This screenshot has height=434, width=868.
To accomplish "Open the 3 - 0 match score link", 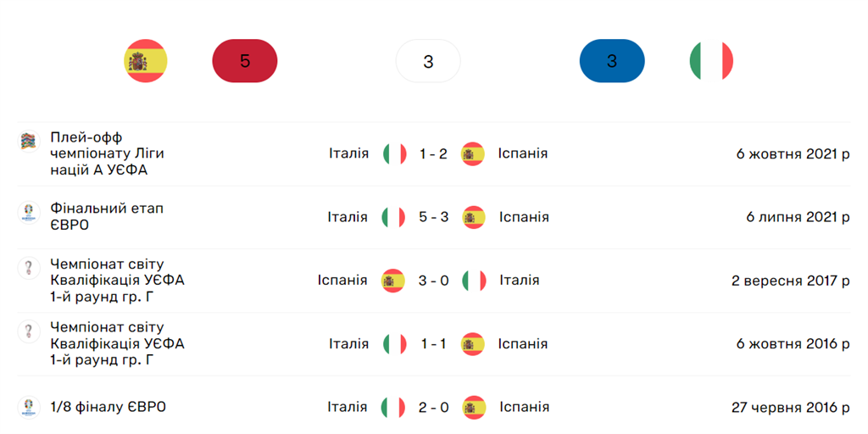I will pyautogui.click(x=434, y=281).
